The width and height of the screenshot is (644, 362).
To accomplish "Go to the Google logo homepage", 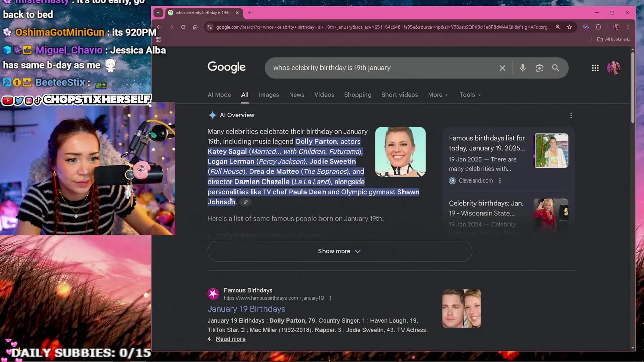I will pyautogui.click(x=226, y=68).
